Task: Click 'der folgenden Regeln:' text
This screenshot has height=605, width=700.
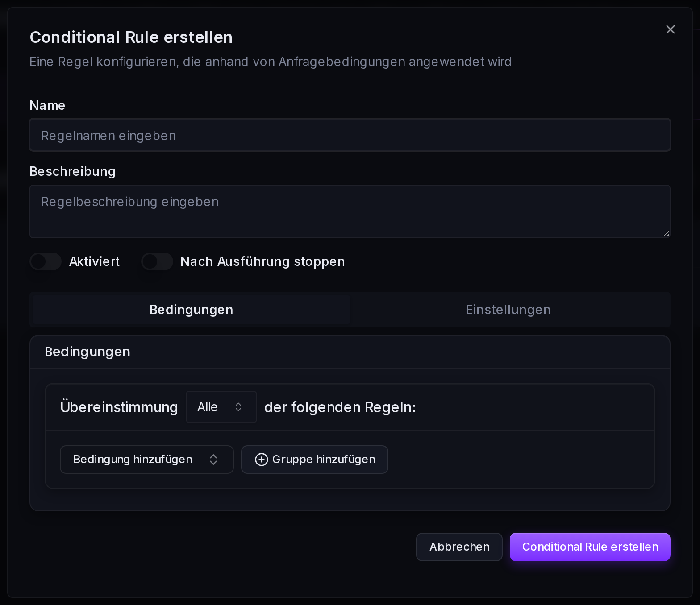Action: (x=340, y=407)
